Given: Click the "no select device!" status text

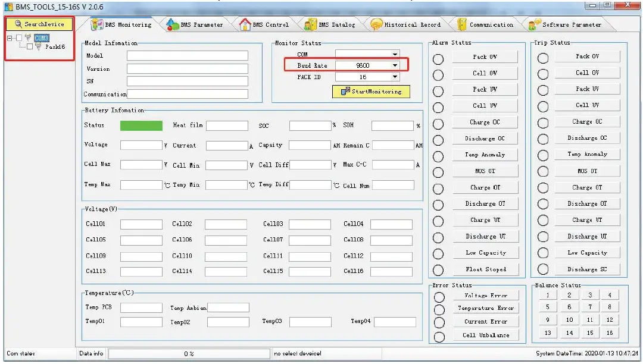Looking at the screenshot, I should (298, 353).
